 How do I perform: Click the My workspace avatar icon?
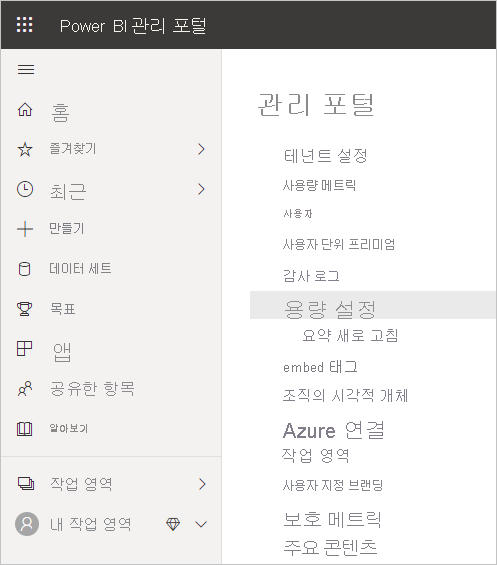tap(27, 524)
